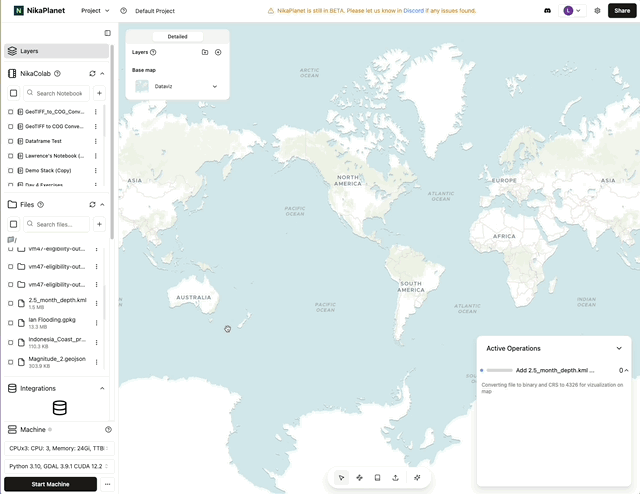Open options menu for Magnitude_2.geojson

[96, 362]
